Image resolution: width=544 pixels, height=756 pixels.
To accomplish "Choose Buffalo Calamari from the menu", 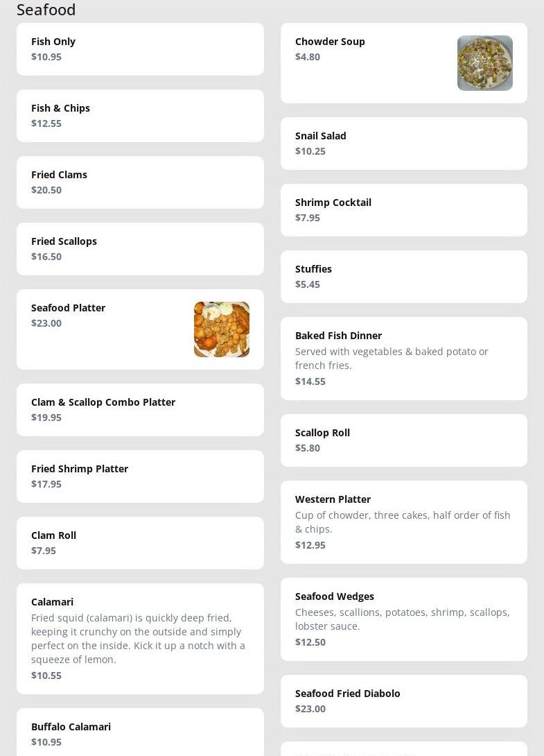I will coord(140,733).
